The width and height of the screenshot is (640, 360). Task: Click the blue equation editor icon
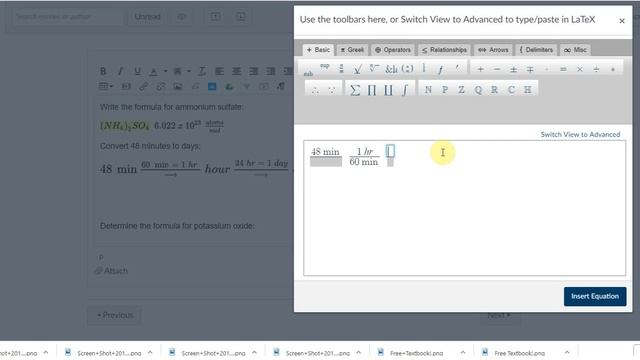[212, 87]
